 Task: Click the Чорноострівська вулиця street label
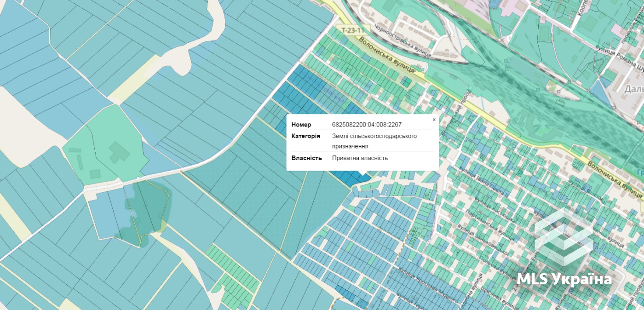coord(403,40)
